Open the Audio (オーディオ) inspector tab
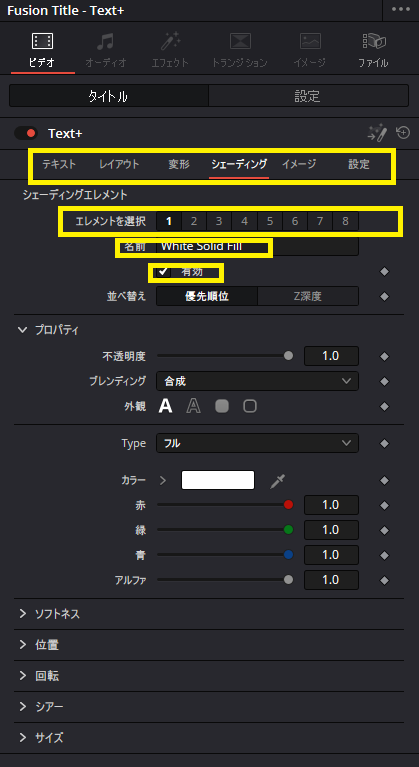The image size is (419, 767). [106, 50]
